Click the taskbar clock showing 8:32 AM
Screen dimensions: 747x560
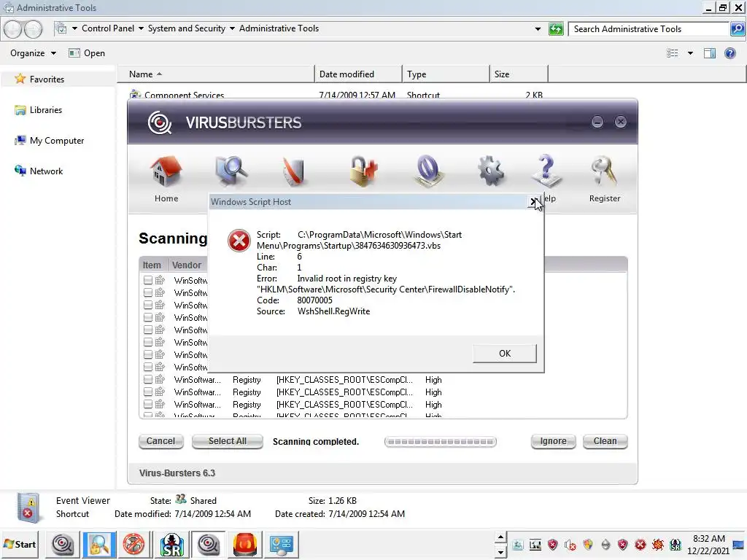[x=708, y=545]
